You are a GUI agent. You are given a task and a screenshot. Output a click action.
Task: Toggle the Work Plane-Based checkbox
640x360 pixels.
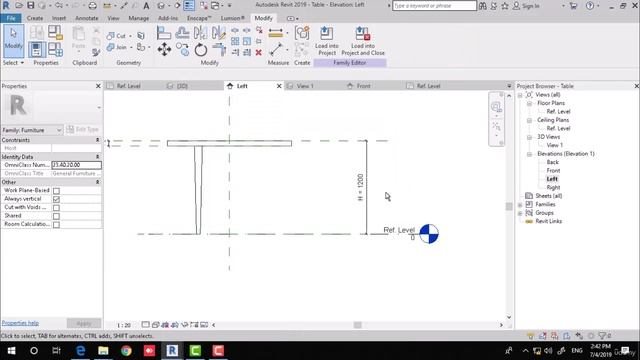[x=56, y=191]
